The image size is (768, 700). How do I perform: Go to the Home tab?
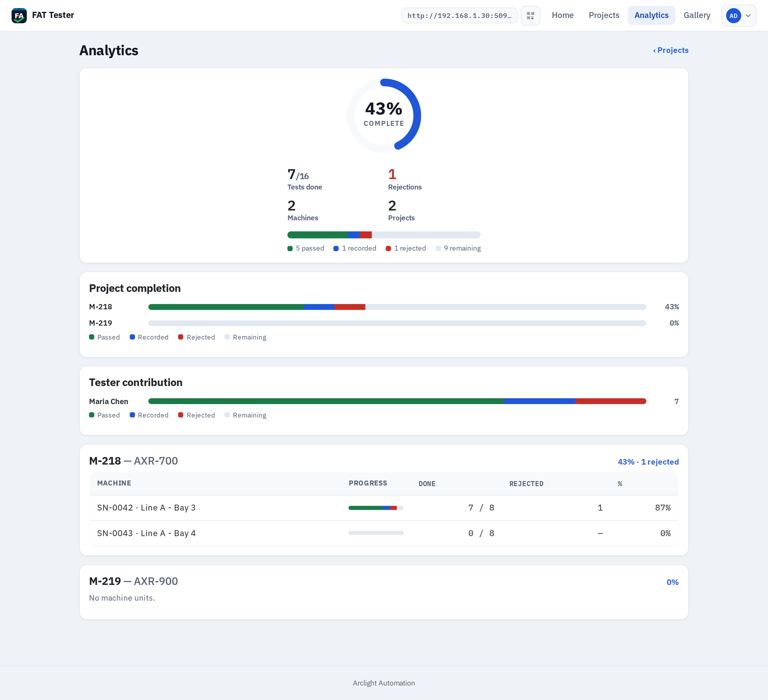pyautogui.click(x=563, y=15)
